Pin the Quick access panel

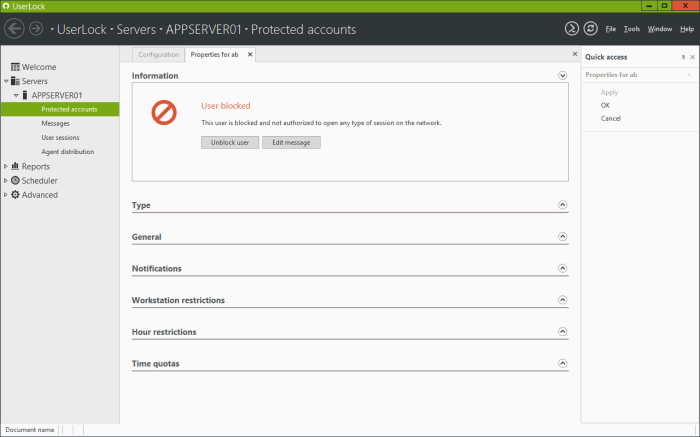tap(683, 57)
